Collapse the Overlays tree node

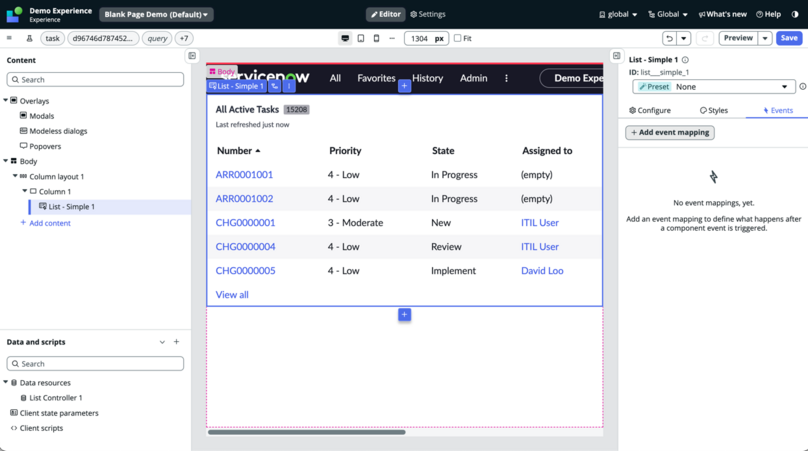point(6,101)
